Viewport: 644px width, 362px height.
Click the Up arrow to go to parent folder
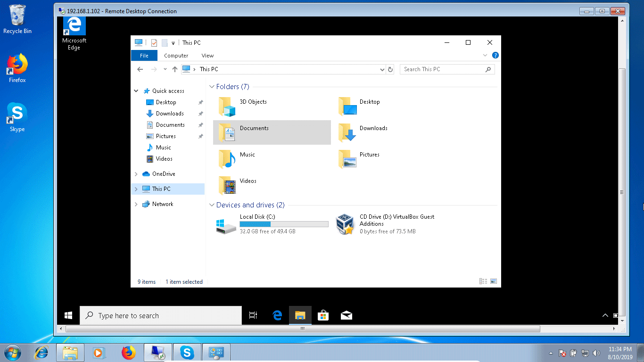(175, 69)
